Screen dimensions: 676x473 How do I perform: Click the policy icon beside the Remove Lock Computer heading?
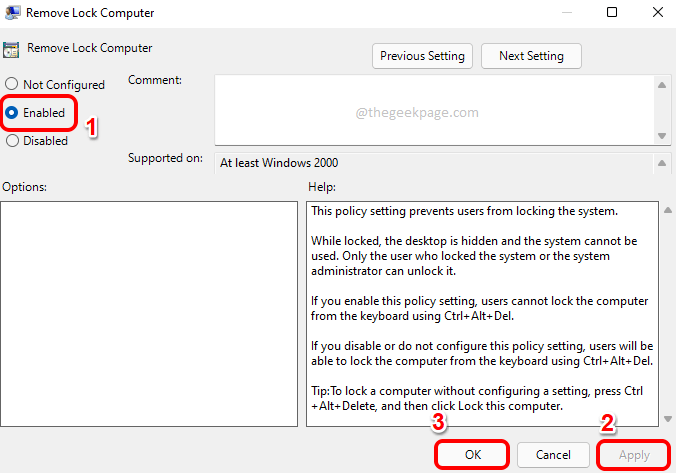[12, 48]
